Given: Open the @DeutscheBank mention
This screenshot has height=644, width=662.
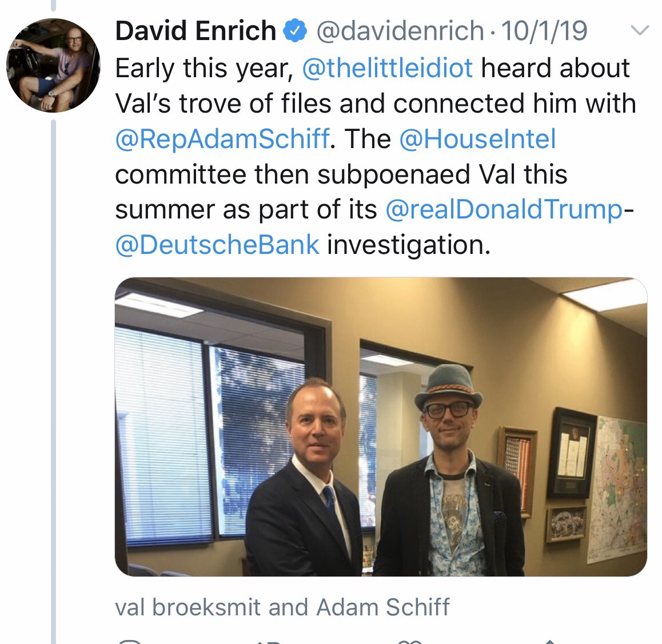Looking at the screenshot, I should tap(217, 245).
